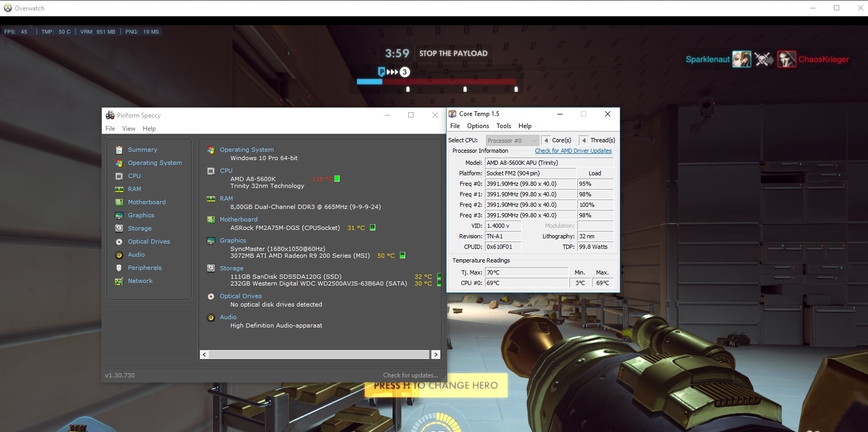Click the CPU chip icon in sidebar
Viewport: 868px width, 432px height.
tap(119, 176)
